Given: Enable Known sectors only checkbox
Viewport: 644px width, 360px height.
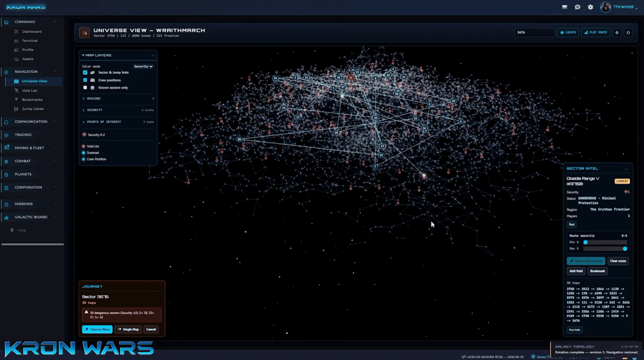Looking at the screenshot, I should [85, 88].
